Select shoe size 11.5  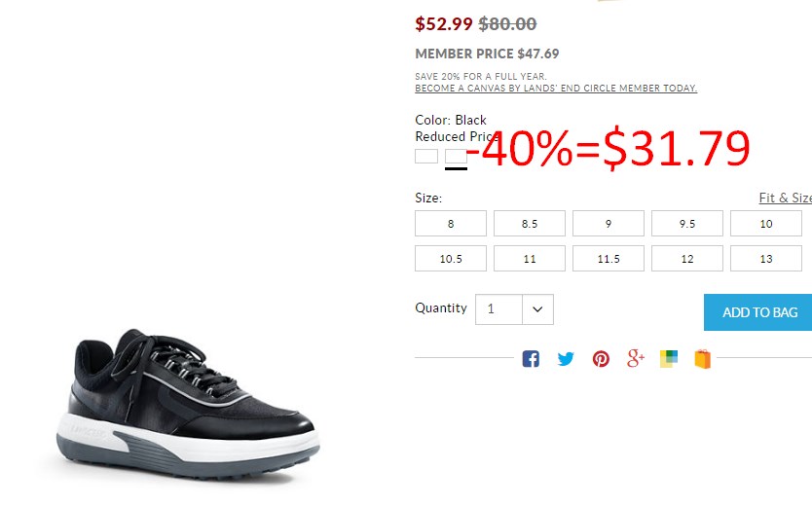609,259
